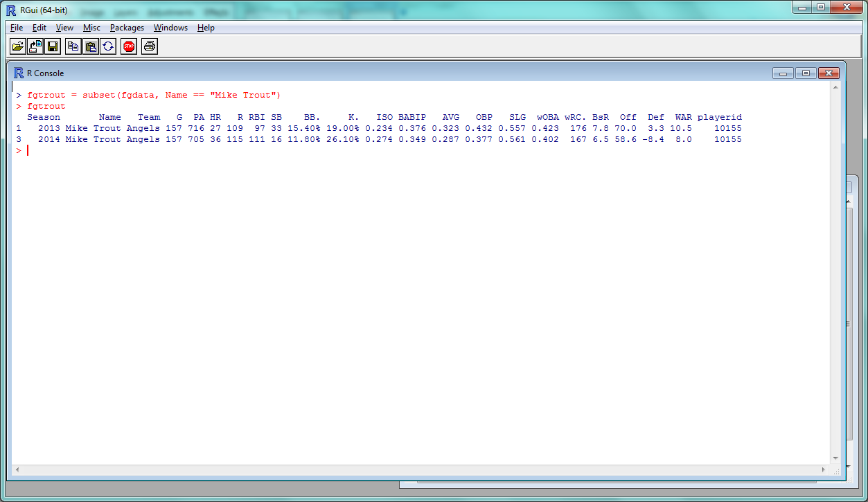868x502 pixels.
Task: Save workspace using the floppy disk icon
Action: click(53, 46)
